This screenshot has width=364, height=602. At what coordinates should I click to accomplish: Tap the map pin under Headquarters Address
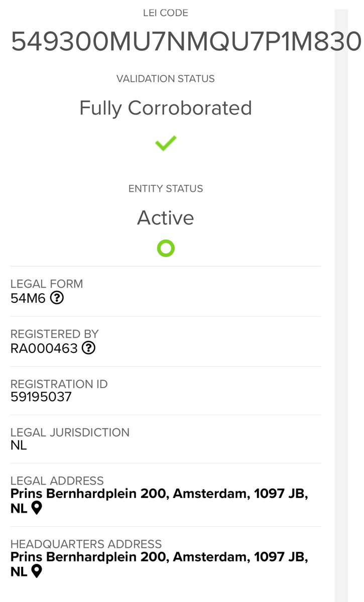coord(36,571)
